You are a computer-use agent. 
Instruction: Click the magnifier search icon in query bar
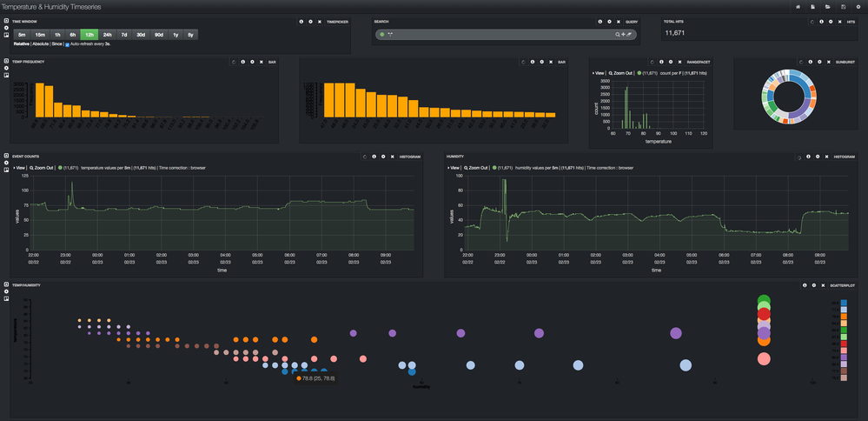point(618,35)
